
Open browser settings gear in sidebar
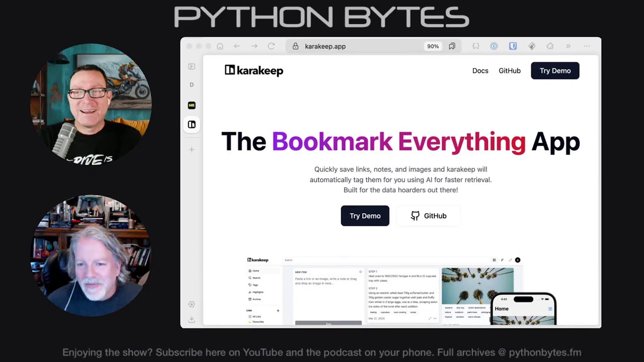click(x=192, y=305)
